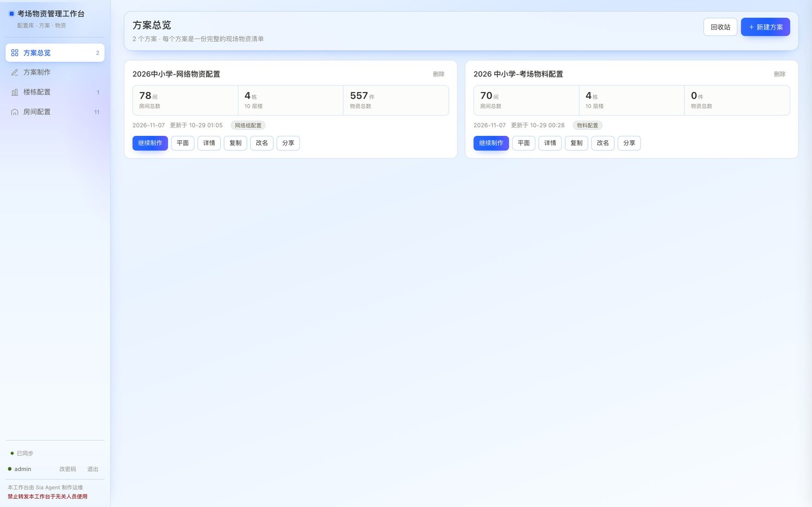Click the 70 间 房间总数 stat

click(526, 100)
